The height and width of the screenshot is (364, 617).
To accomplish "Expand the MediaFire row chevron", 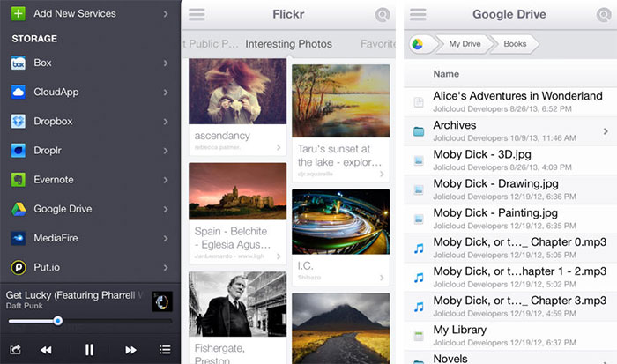I will point(166,239).
